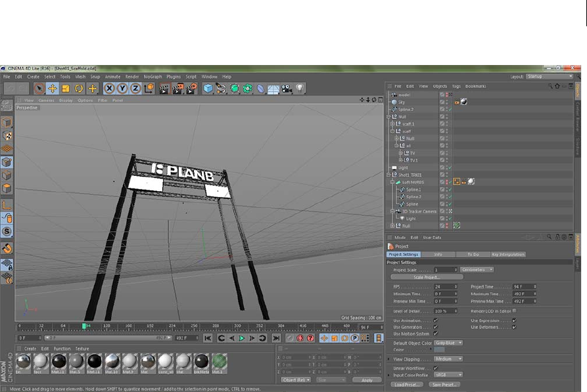Click the Light bulb icon
The height and width of the screenshot is (392, 587).
click(300, 88)
